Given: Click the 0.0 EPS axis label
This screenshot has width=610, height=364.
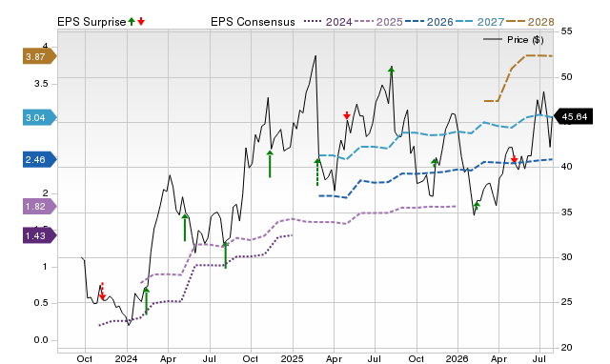Looking at the screenshot, I should tap(41, 340).
